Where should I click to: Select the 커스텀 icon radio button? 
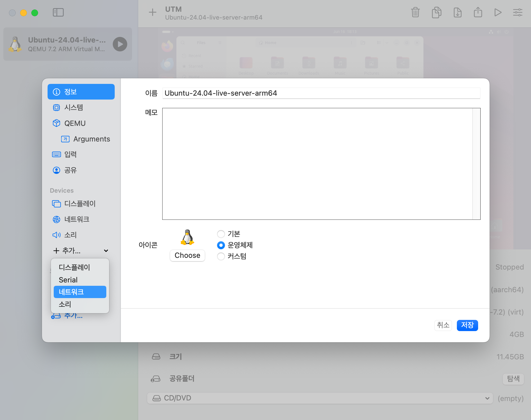221,256
